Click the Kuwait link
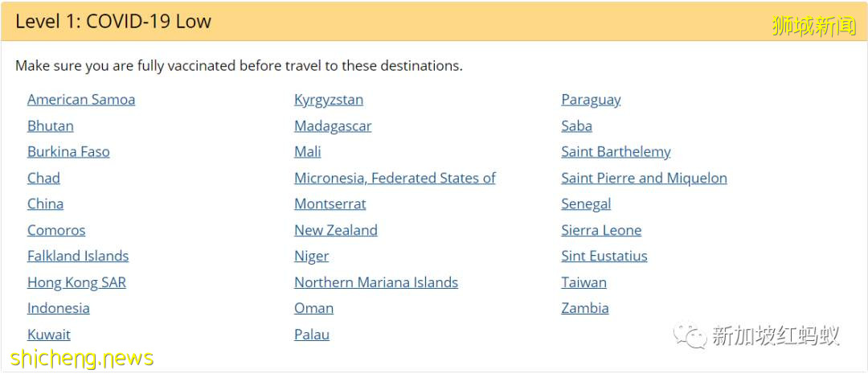This screenshot has height=374, width=868. (x=49, y=335)
